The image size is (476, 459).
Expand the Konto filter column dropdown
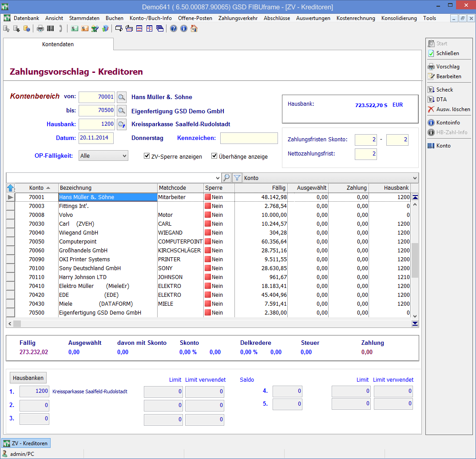pyautogui.click(x=415, y=178)
